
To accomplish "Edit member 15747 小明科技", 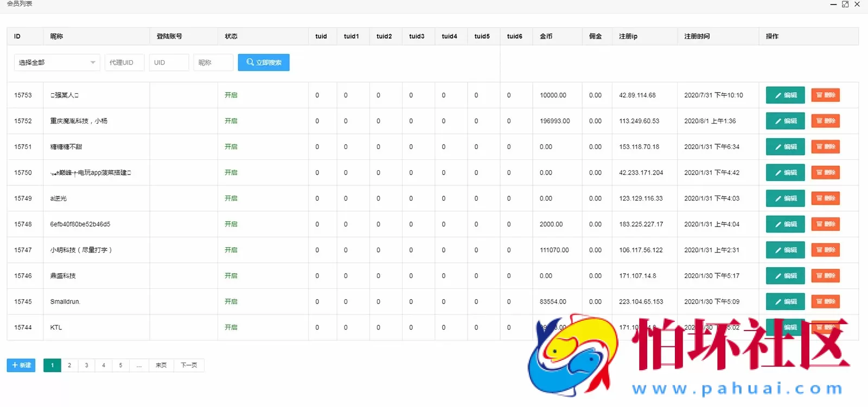I will click(785, 250).
